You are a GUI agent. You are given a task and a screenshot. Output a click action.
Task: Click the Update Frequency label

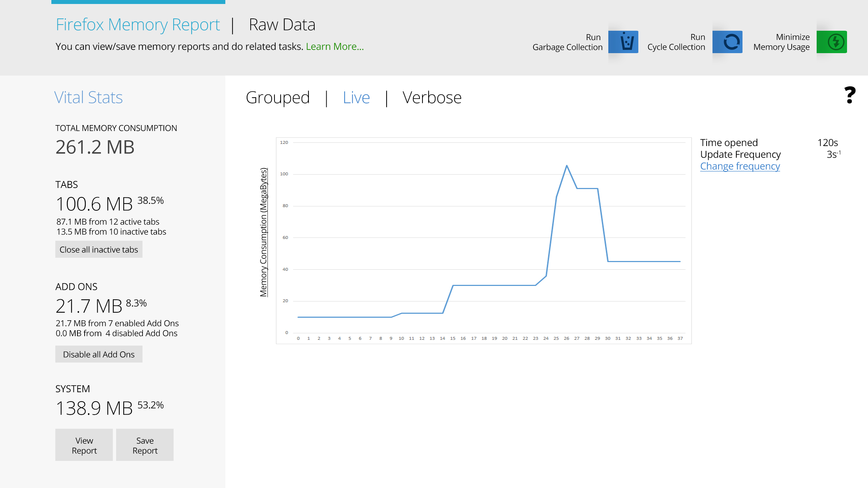740,154
